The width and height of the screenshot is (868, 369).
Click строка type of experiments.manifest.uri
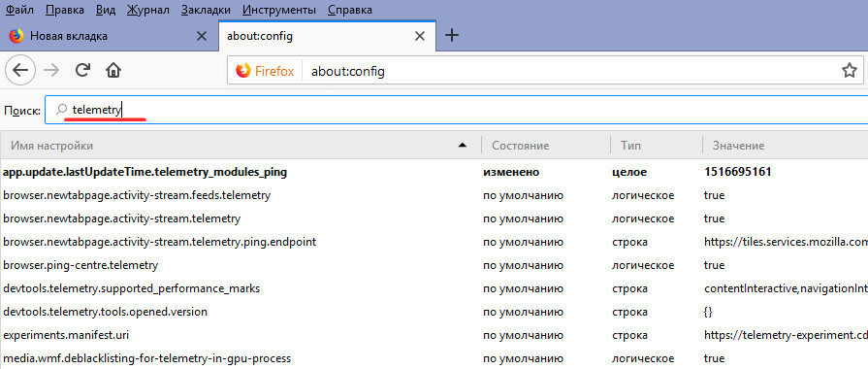(x=630, y=335)
